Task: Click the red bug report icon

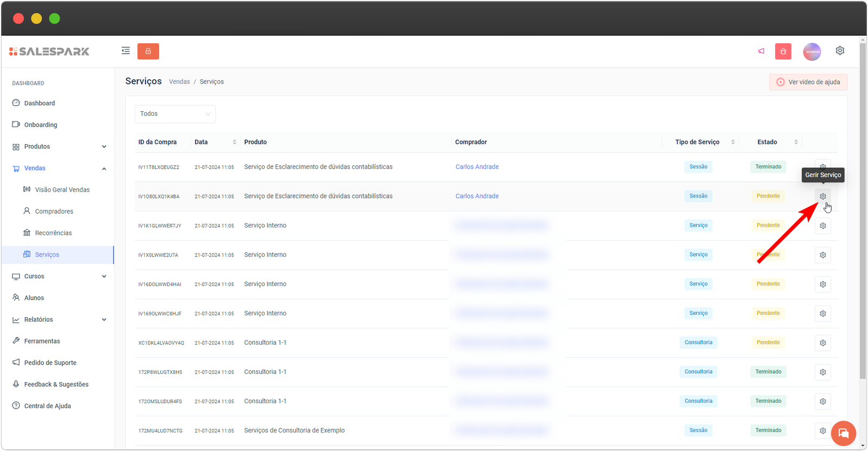Action: [x=783, y=52]
